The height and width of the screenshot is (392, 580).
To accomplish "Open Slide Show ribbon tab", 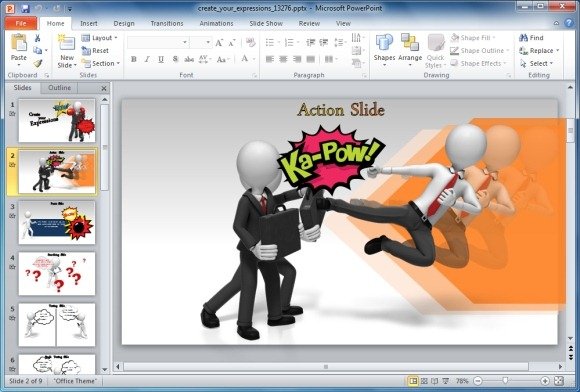I will tap(266, 23).
